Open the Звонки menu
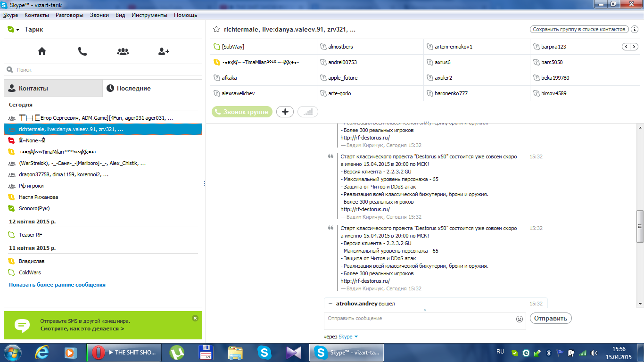Screen dimensions: 644x362 click(x=99, y=15)
